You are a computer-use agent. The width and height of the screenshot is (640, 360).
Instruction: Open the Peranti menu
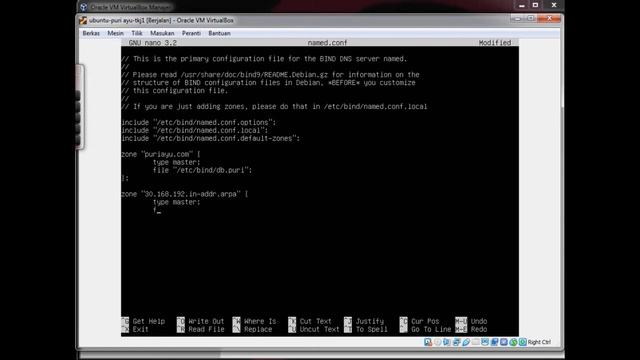pos(191,33)
